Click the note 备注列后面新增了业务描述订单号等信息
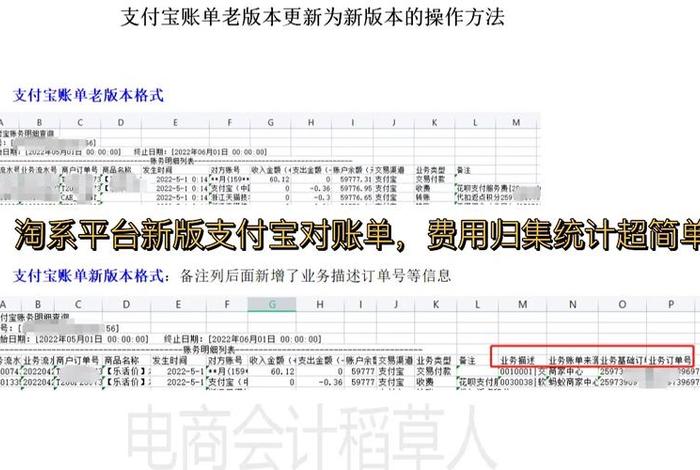The image size is (700, 470). coord(315,276)
